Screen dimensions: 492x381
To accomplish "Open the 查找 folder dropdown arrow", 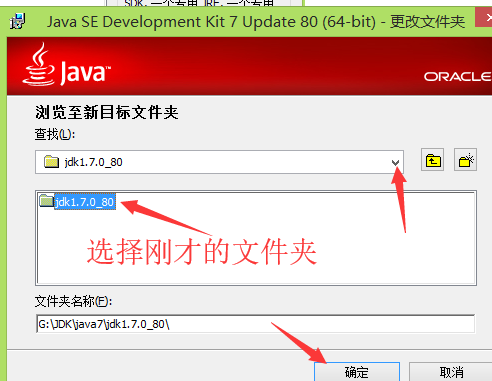I will tap(395, 163).
